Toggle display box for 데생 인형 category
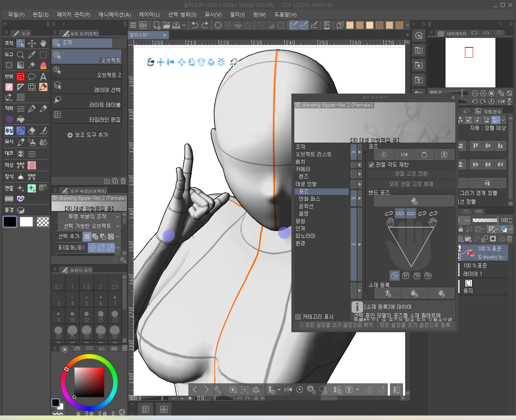Viewport: 516px width, 420px height. tap(354, 184)
